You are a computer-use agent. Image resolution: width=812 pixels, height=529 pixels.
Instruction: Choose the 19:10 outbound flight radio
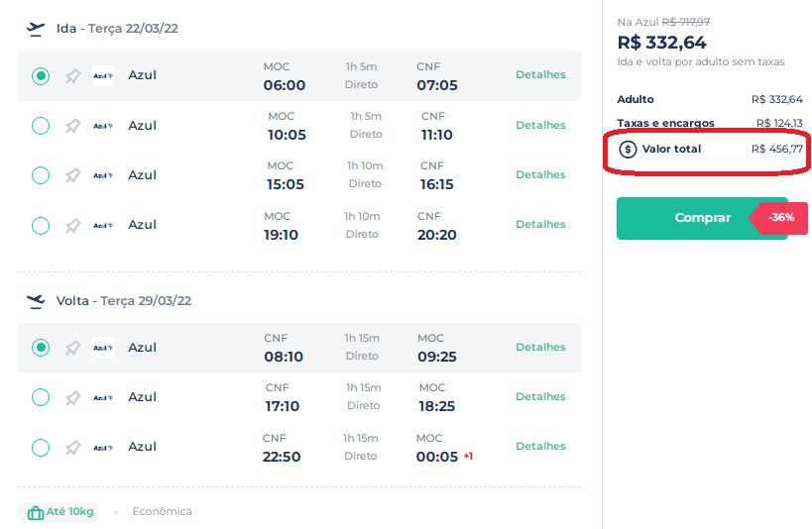pyautogui.click(x=41, y=225)
